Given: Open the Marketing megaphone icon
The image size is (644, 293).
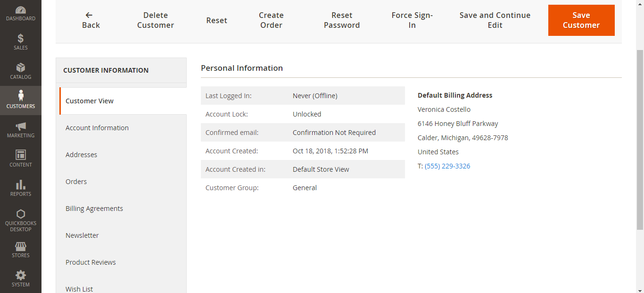Looking at the screenshot, I should [21, 126].
